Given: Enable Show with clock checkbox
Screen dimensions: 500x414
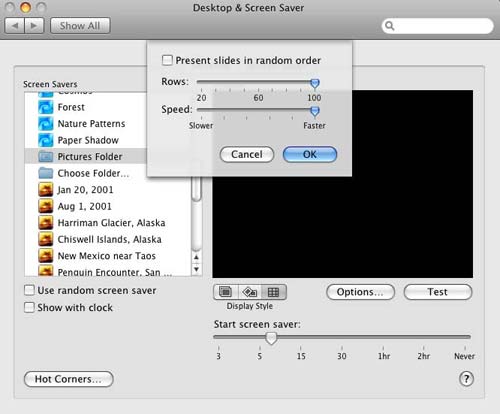Looking at the screenshot, I should point(29,307).
